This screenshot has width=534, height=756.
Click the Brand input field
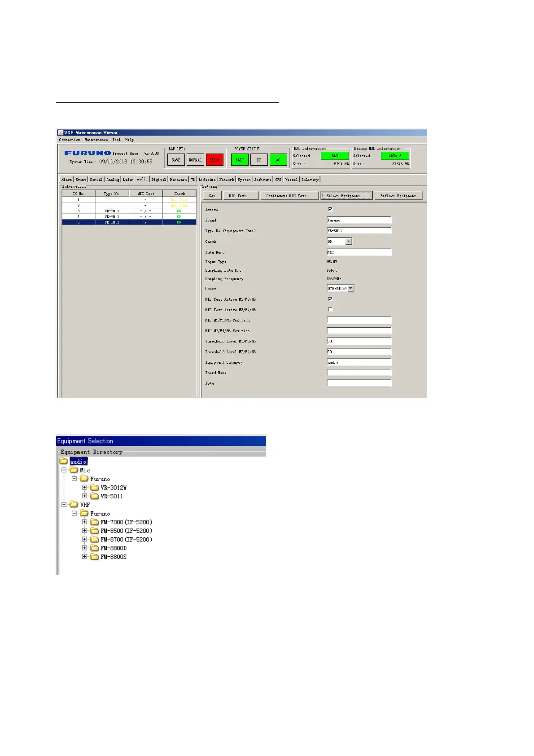click(359, 220)
